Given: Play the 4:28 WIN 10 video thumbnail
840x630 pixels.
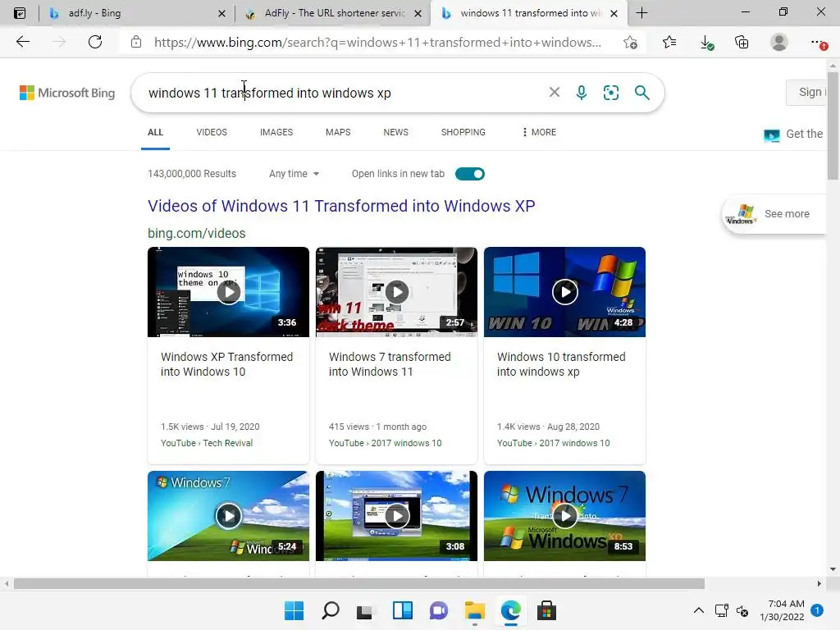Looking at the screenshot, I should (x=564, y=292).
